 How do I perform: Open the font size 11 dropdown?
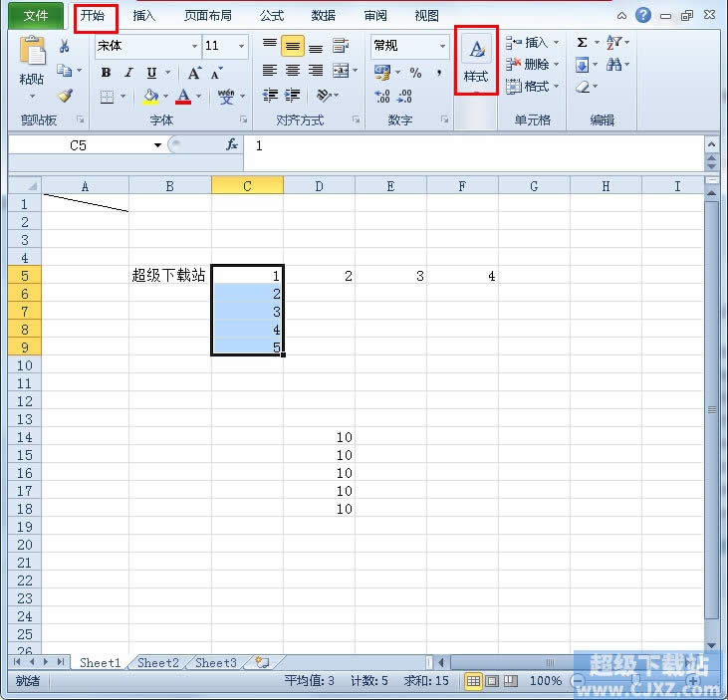241,46
